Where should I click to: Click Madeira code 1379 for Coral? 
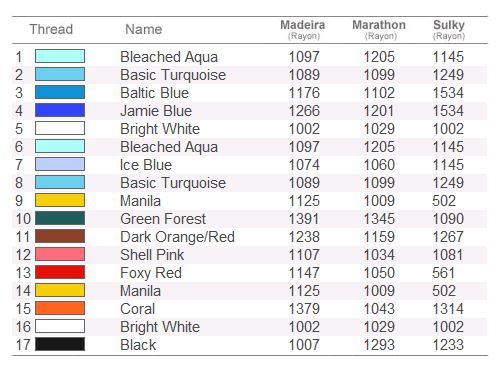(304, 309)
